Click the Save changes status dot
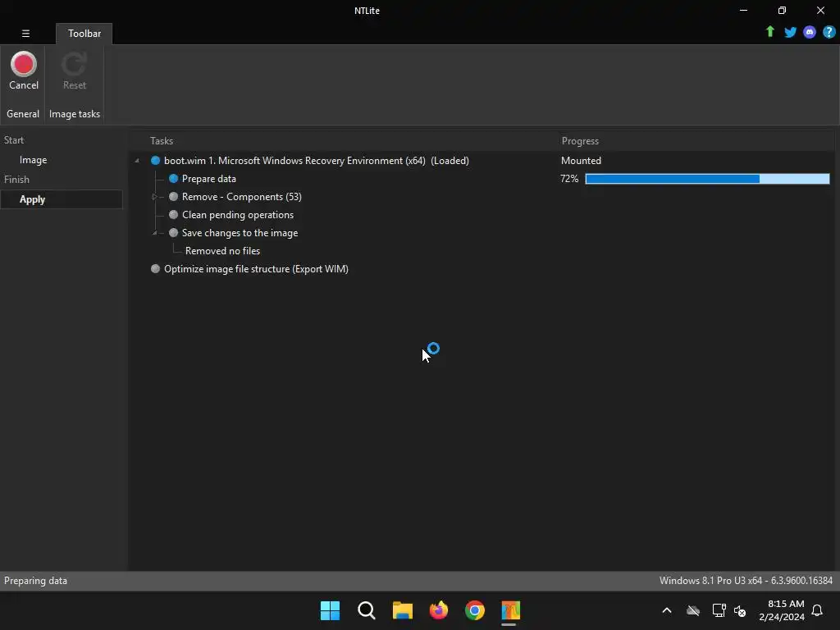 [x=174, y=232]
